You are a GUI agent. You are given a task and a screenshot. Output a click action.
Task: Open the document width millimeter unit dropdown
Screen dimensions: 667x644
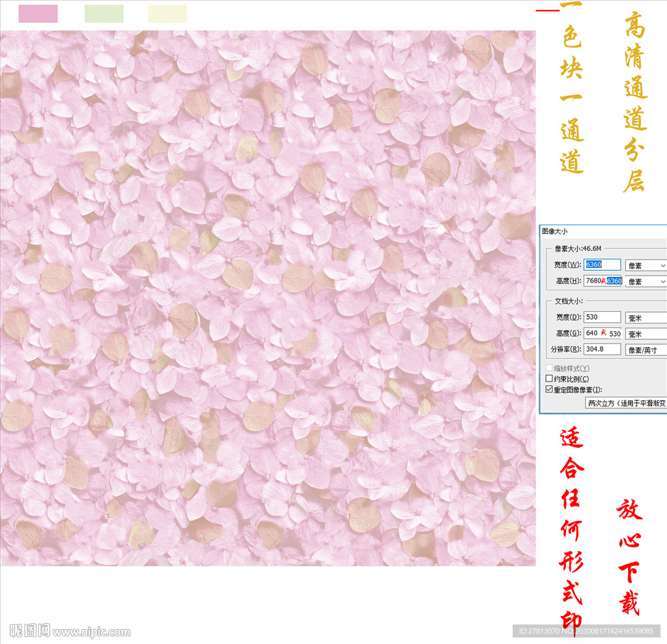click(645, 318)
